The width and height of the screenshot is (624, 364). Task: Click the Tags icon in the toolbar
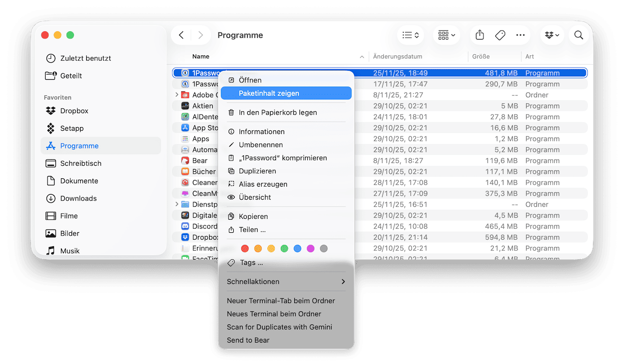pos(500,35)
